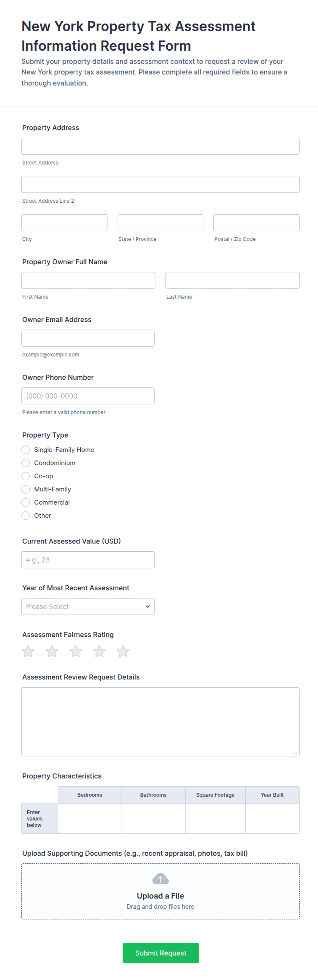Select Single-Family Home property type
The height and width of the screenshot is (980, 318).
(25, 450)
